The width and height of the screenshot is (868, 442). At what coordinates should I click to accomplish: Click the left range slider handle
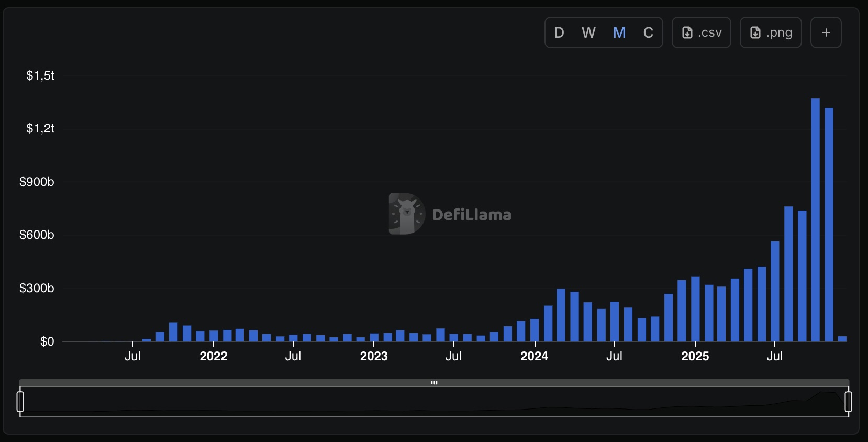pos(20,402)
